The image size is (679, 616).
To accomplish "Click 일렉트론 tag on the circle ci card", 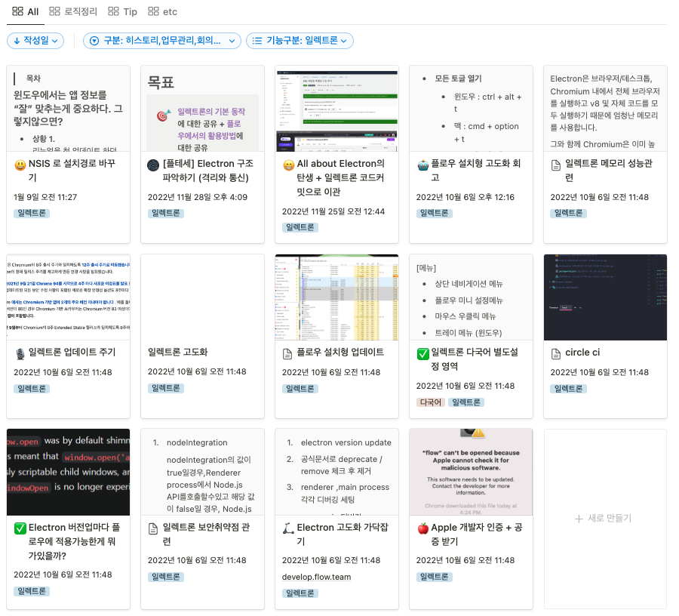I will 569,389.
